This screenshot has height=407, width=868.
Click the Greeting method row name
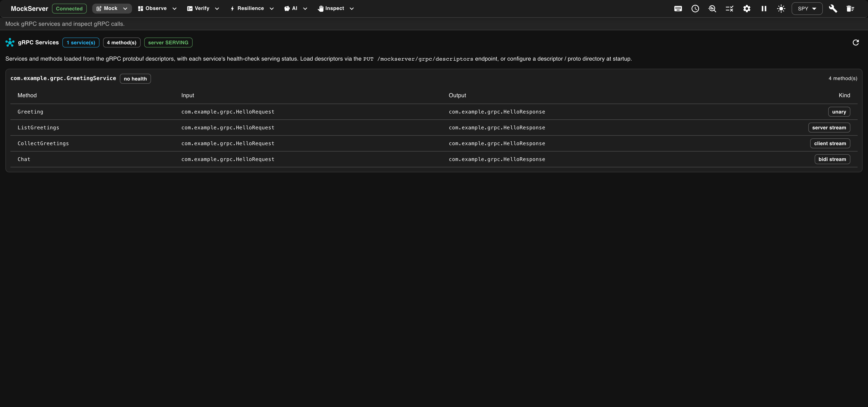point(30,112)
